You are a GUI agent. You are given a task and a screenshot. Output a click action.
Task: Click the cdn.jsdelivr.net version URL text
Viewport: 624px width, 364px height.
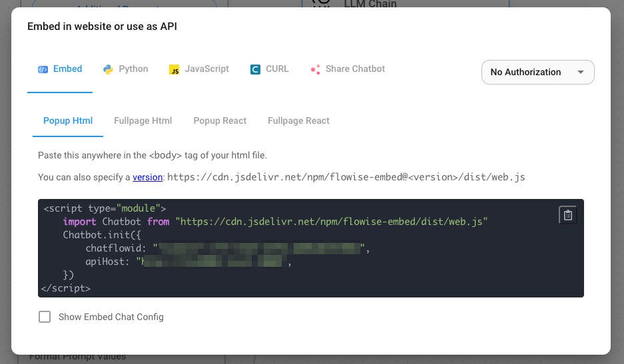[346, 177]
